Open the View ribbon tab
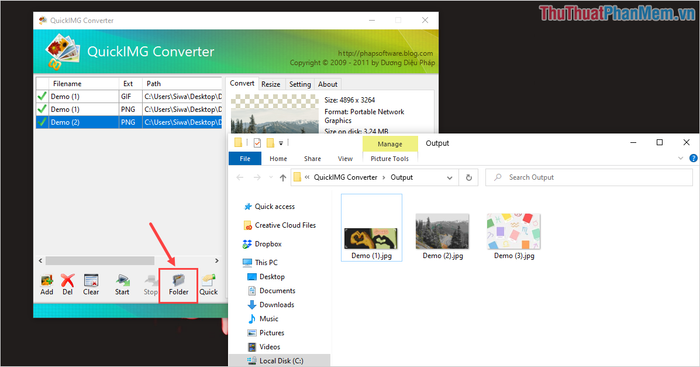Image resolution: width=700 pixels, height=367 pixels. click(345, 158)
